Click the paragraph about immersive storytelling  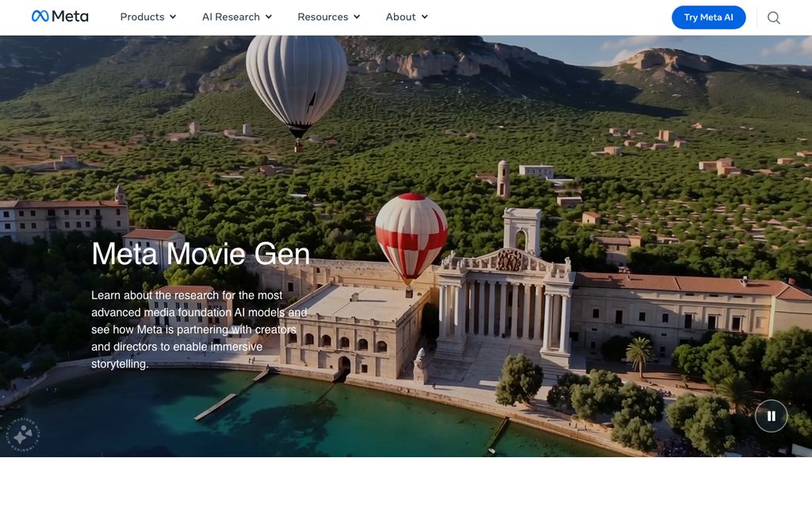[199, 329]
